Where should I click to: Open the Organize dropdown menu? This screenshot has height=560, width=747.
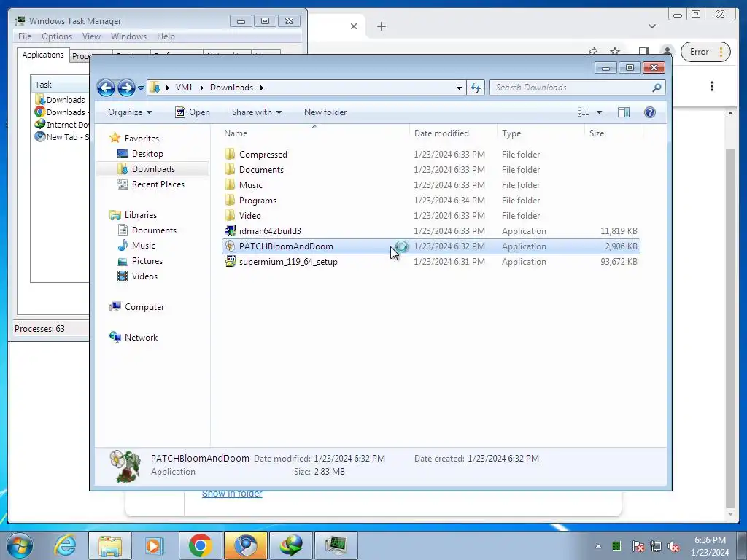pyautogui.click(x=130, y=112)
